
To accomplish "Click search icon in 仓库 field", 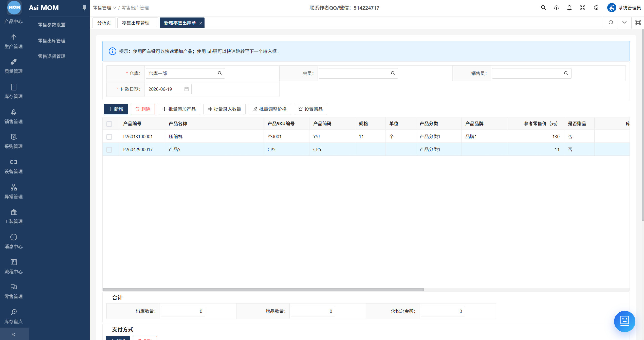I will 220,73.
